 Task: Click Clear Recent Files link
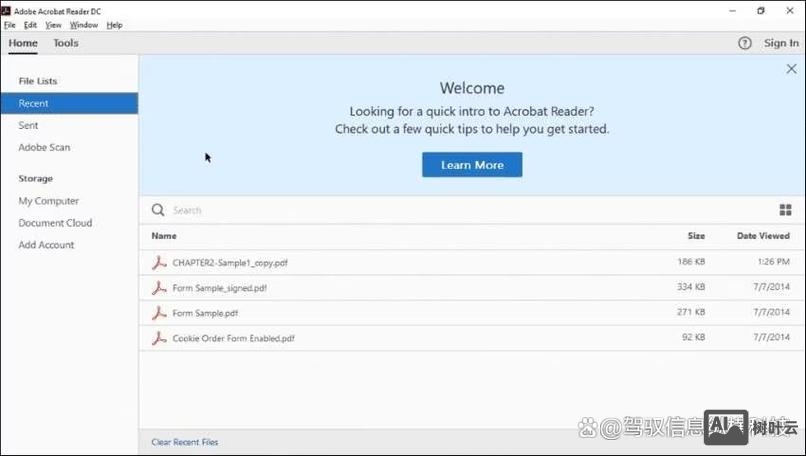(x=184, y=442)
